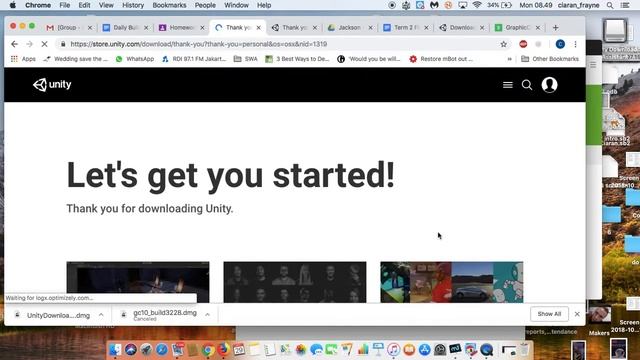Viewport: 640px width, 360px height.
Task: Open Firefox from the Dock
Action: 223,350
